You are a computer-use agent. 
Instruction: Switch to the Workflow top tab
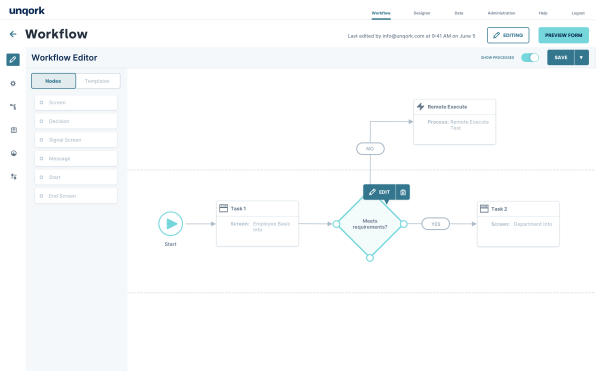pyautogui.click(x=381, y=13)
